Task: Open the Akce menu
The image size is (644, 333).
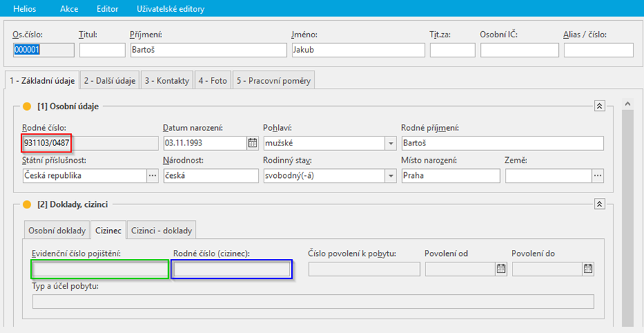Action: click(69, 9)
